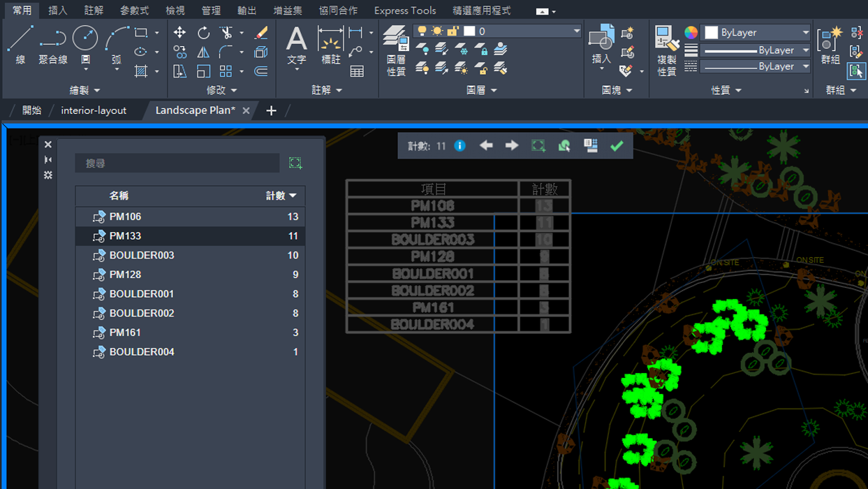Switch to the Express Tools ribbon tab
868x489 pixels.
(x=404, y=10)
